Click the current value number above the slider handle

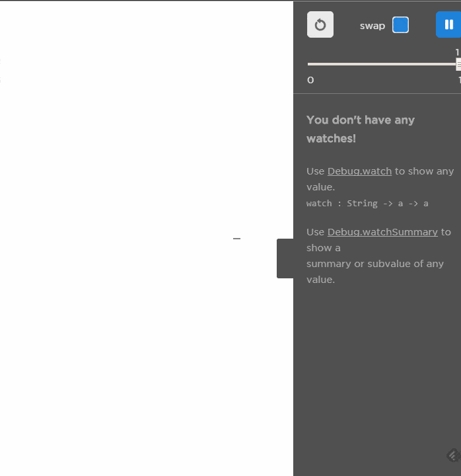[x=457, y=52]
